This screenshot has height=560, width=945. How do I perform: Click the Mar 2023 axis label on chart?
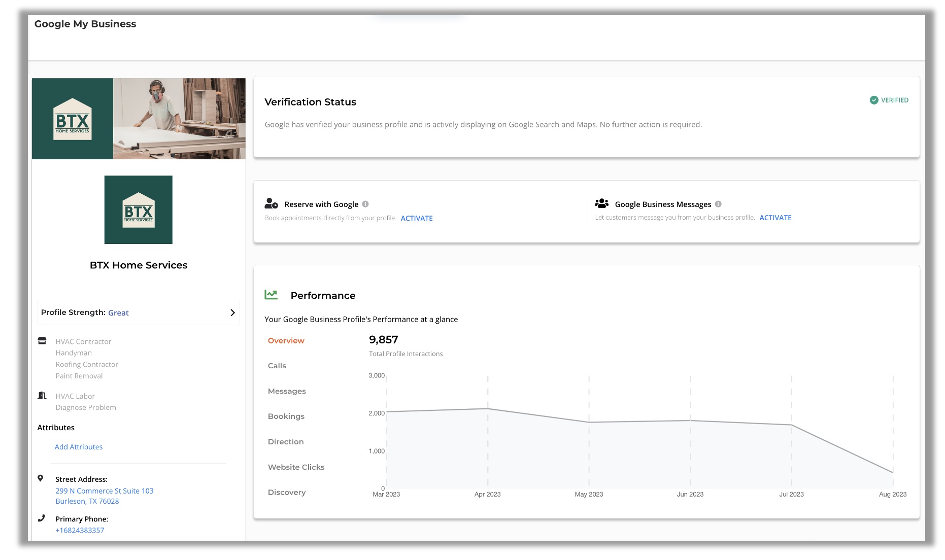[x=386, y=494]
